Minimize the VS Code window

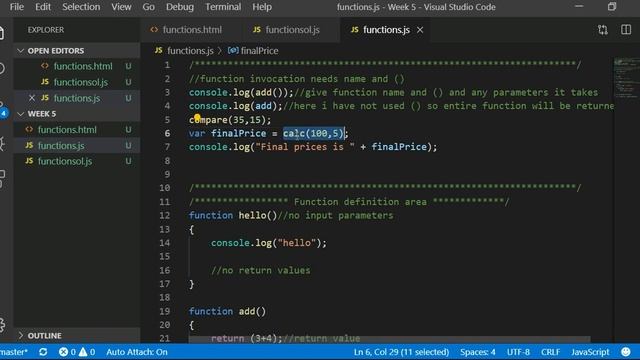[x=579, y=7]
